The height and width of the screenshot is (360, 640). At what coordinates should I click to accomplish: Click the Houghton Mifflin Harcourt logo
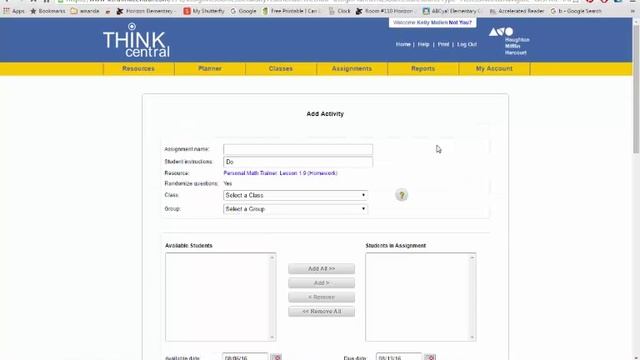509,41
